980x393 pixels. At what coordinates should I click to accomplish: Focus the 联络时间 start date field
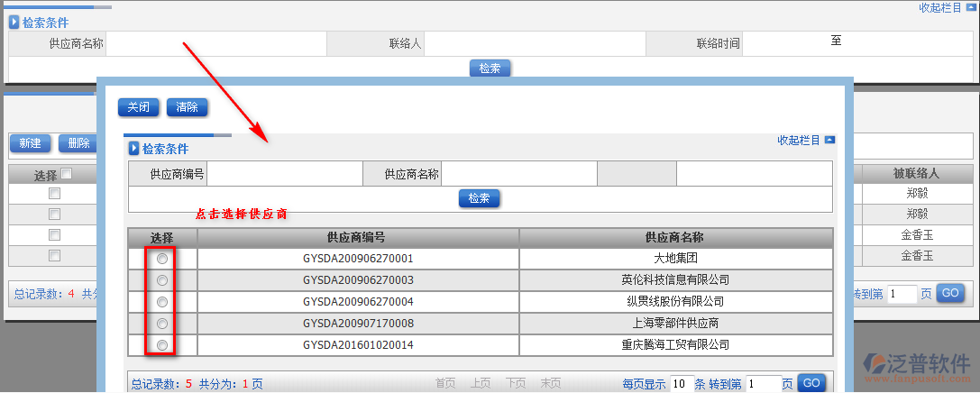pyautogui.click(x=786, y=44)
